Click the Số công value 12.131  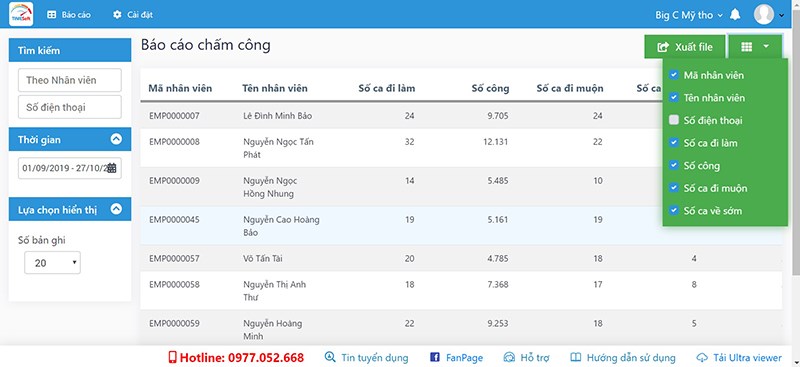(x=495, y=142)
